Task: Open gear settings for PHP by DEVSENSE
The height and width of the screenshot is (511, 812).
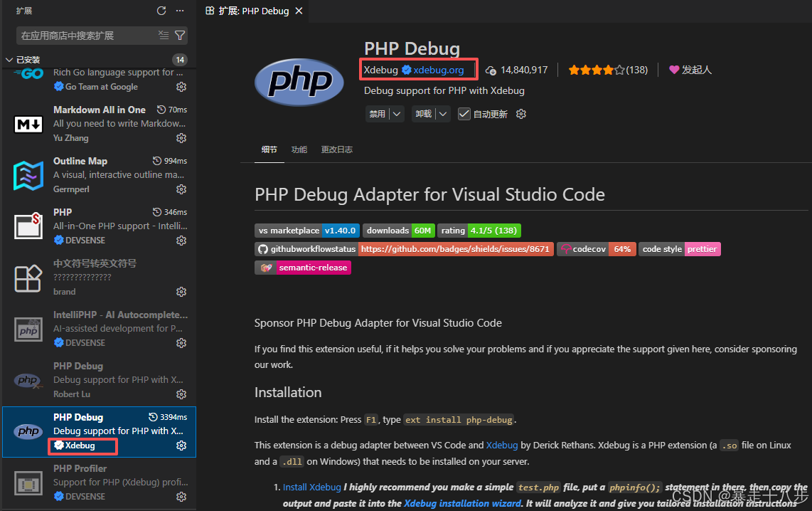Action: click(x=181, y=241)
